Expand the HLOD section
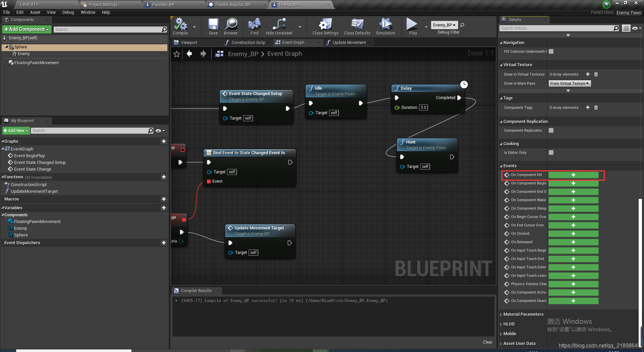This screenshot has width=644, height=352. coord(501,324)
